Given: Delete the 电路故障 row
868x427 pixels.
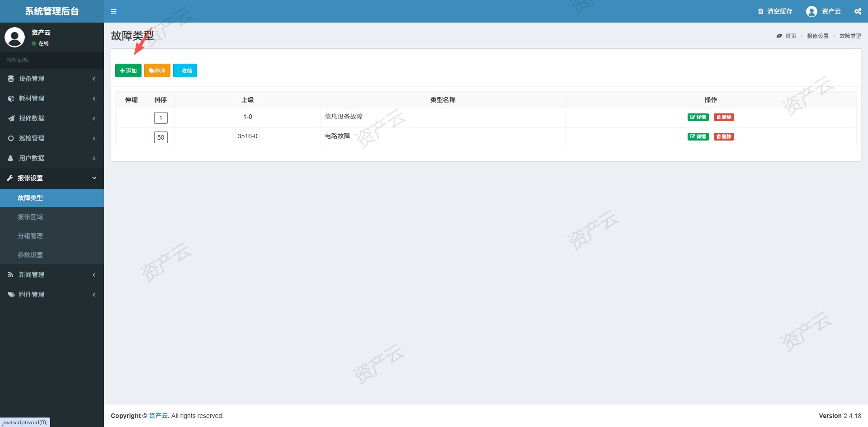Looking at the screenshot, I should click(724, 136).
